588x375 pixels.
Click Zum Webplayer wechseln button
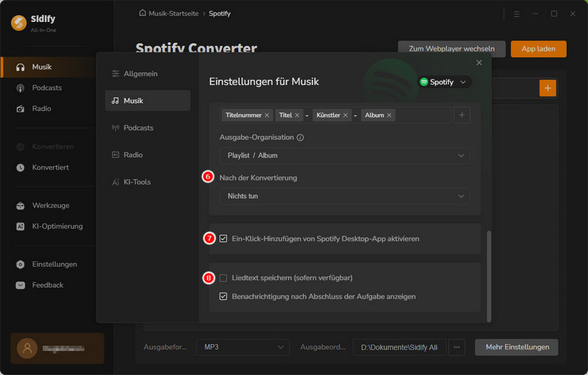[451, 49]
